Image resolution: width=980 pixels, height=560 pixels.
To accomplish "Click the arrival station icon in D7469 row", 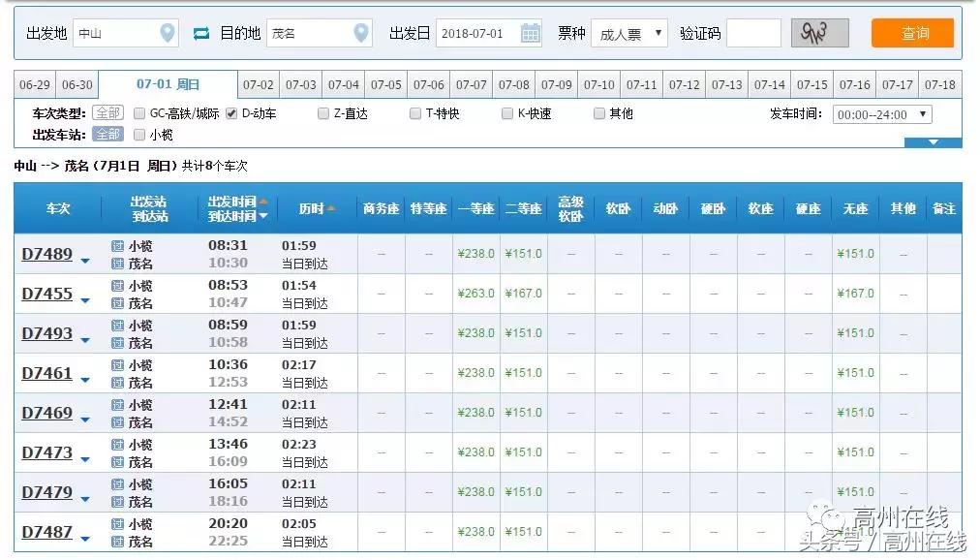I will [x=117, y=421].
